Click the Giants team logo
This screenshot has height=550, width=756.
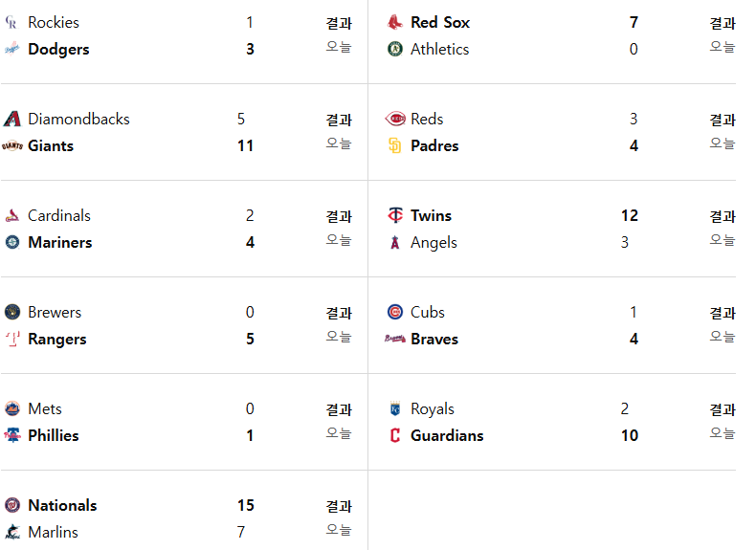(11, 146)
